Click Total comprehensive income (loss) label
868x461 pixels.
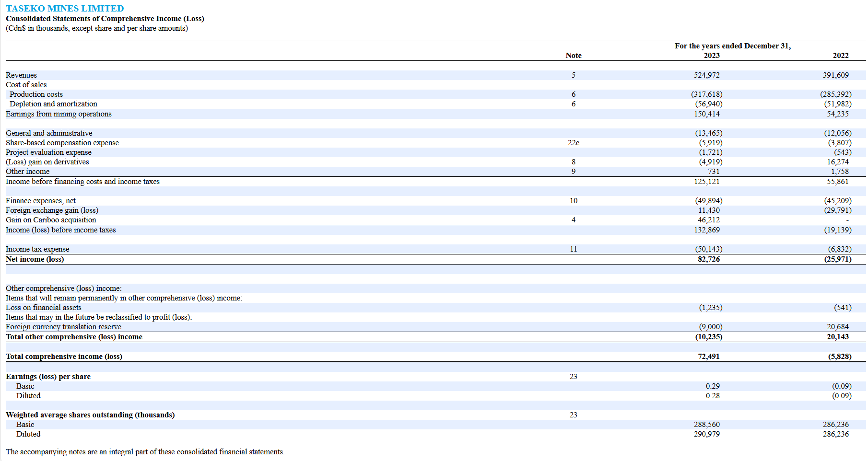pos(64,357)
